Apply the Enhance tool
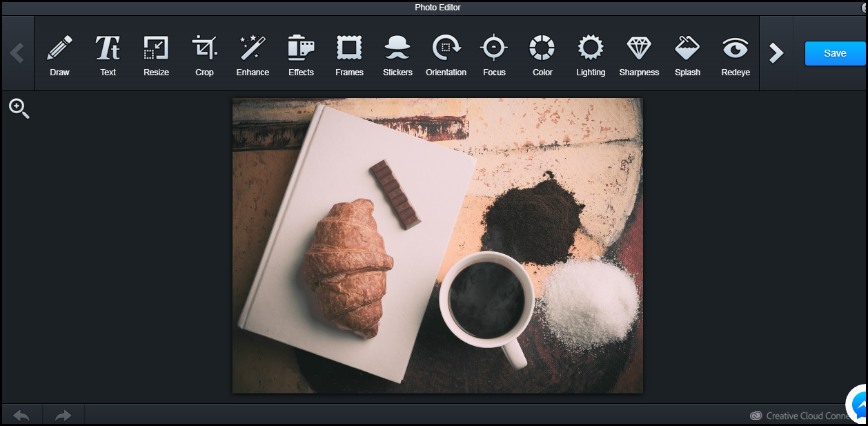Screen dimensions: 868x426 [x=253, y=54]
